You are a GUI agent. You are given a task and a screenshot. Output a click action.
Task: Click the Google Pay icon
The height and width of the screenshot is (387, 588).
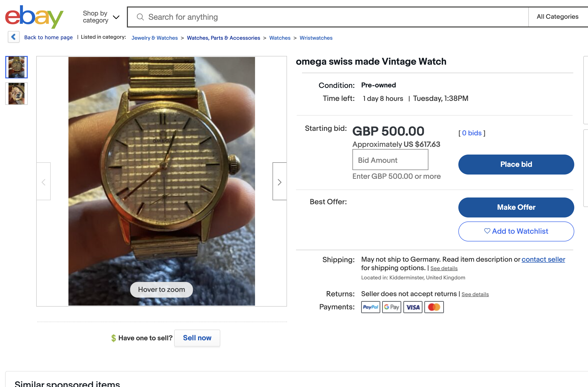[391, 307]
